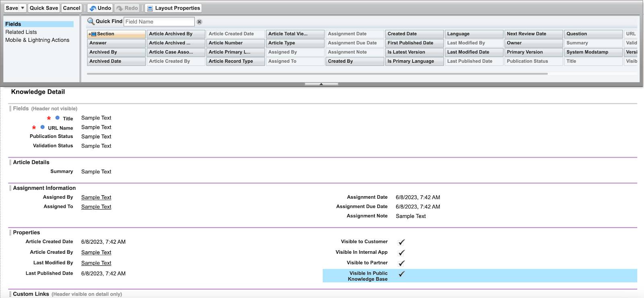Click the Cancel button
Viewport: 644px width, 298px height.
[x=72, y=8]
